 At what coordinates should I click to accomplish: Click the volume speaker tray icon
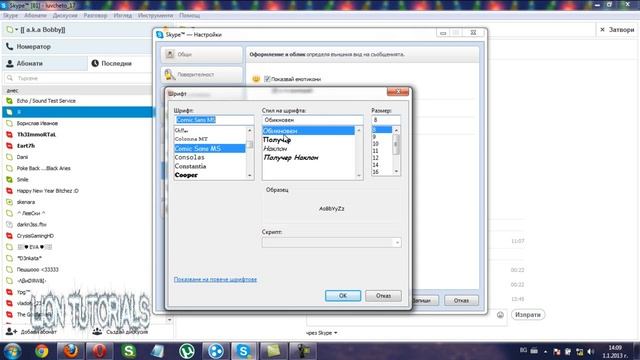click(591, 351)
